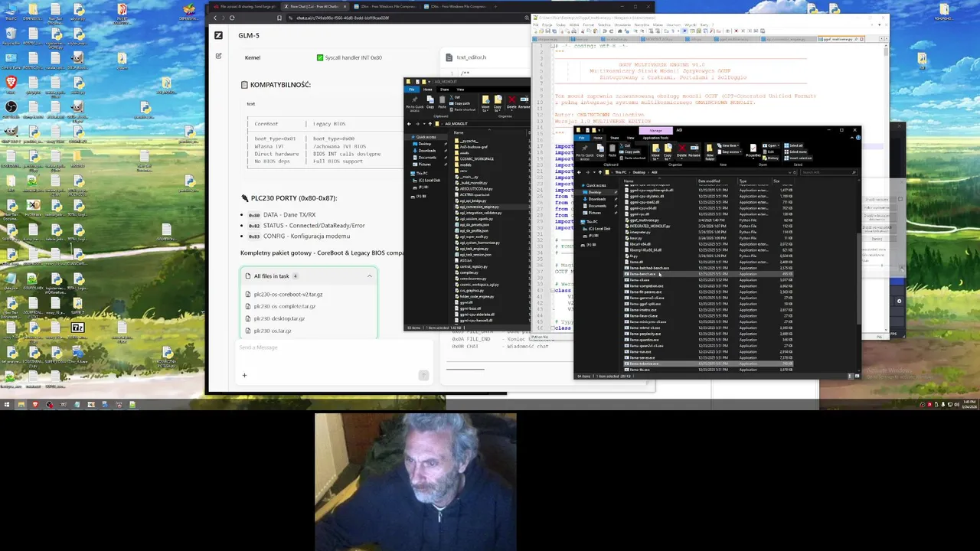Open New item dropdown in AGI ribbon

coord(728,145)
